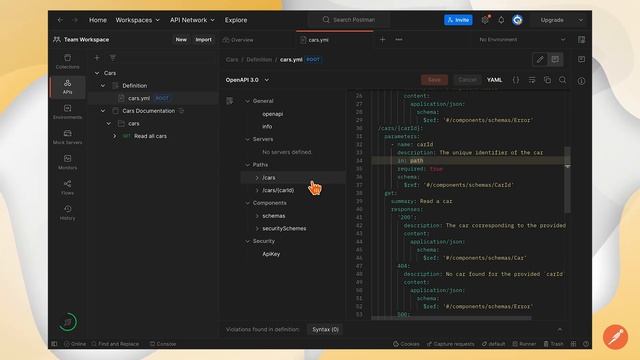
Task: Open Mock Servers in the sidebar
Action: pos(68,137)
